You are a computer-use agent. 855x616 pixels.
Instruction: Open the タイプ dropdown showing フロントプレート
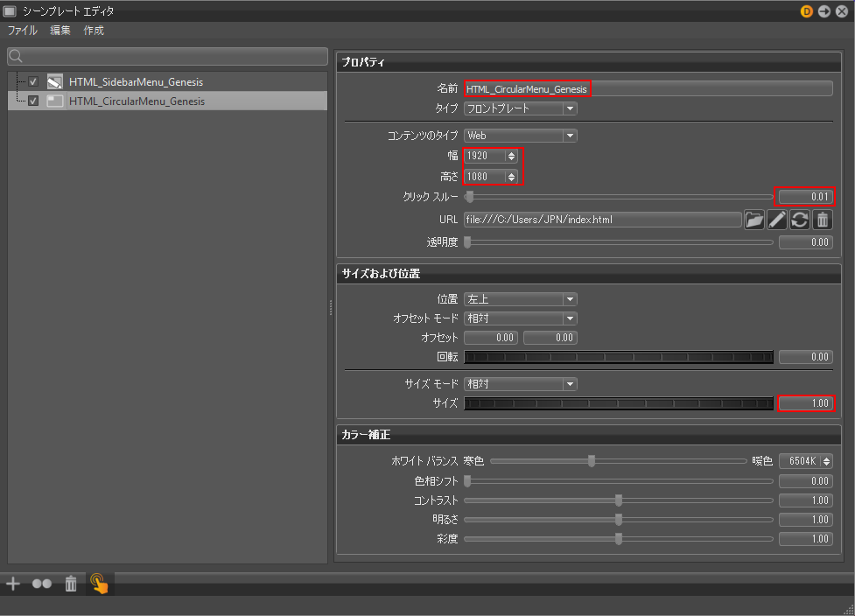pos(520,108)
